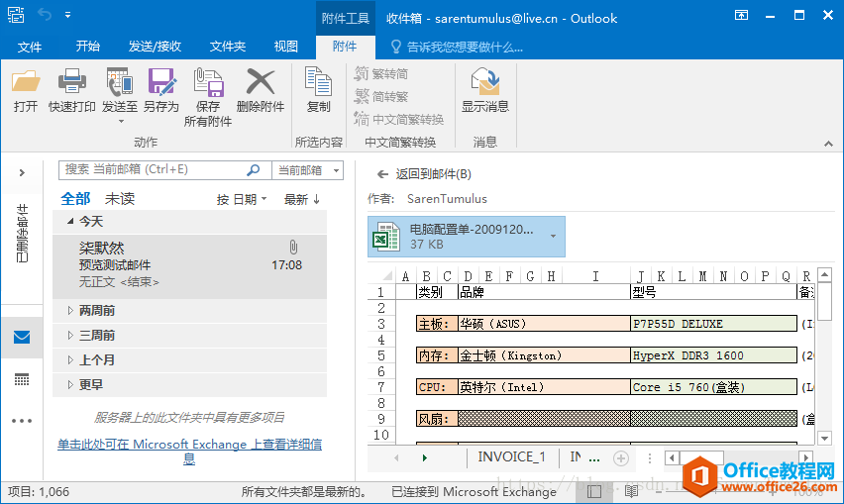Click the Copy icon in ribbon
This screenshot has width=844, height=504.
(x=318, y=83)
